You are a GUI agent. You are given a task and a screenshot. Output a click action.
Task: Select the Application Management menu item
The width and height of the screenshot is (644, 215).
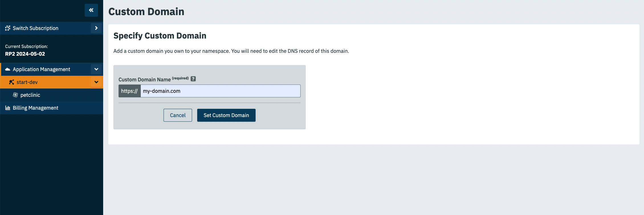click(46, 69)
